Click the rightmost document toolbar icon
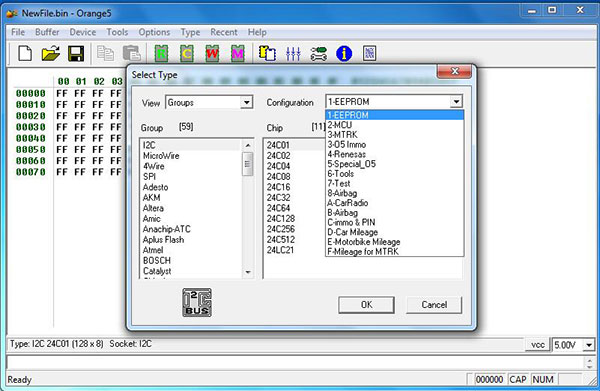Image resolution: width=600 pixels, height=391 pixels. coord(369,54)
